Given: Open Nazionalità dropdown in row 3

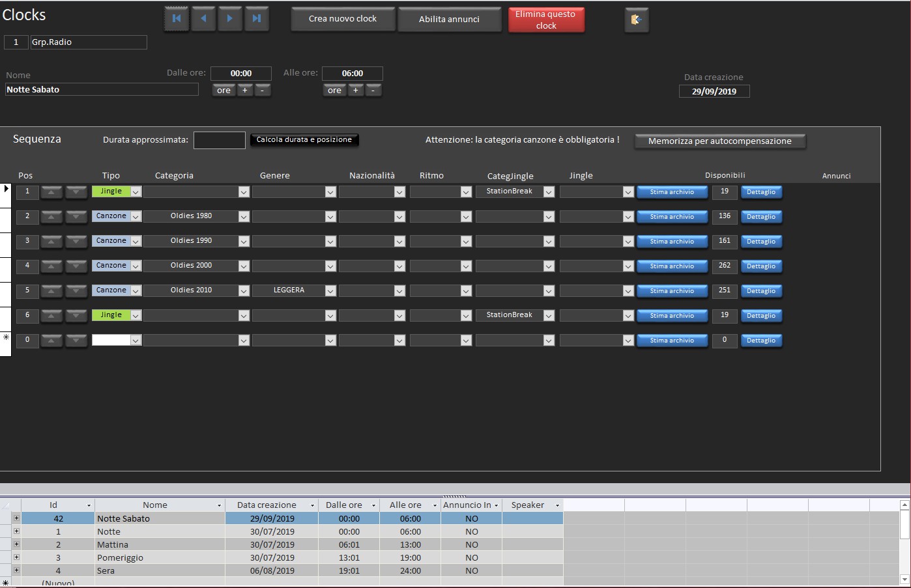Looking at the screenshot, I should (399, 241).
